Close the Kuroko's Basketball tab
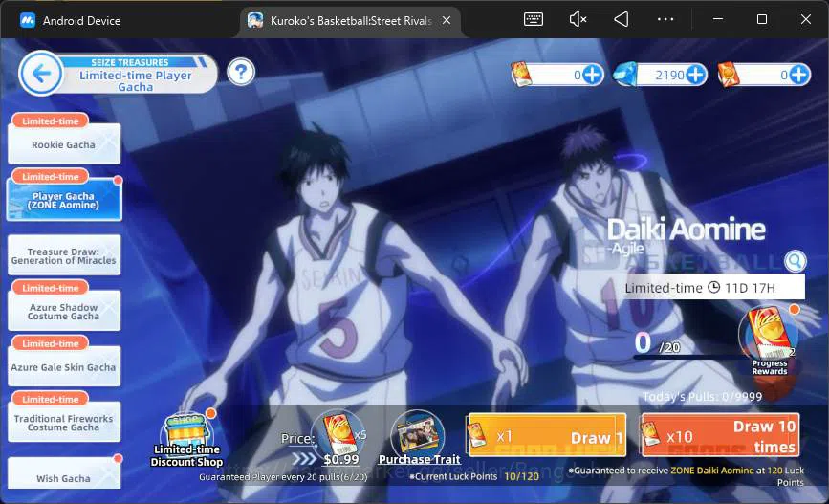The image size is (829, 504). coord(447,20)
